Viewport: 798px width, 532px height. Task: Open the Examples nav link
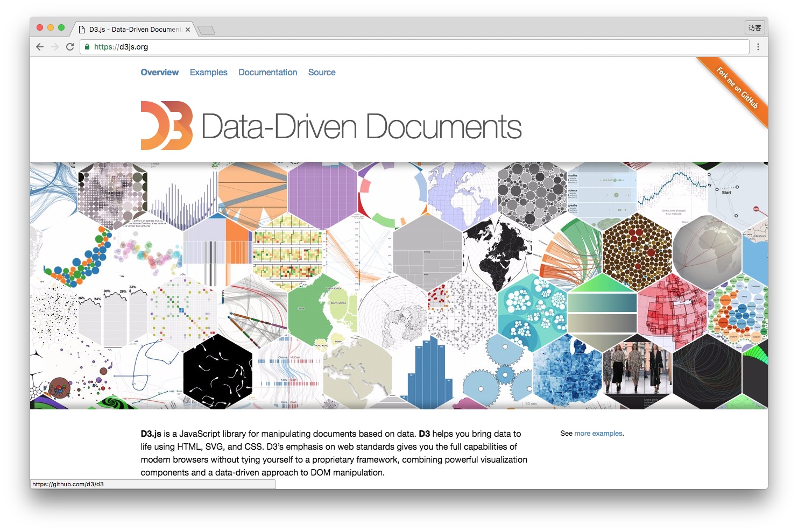point(209,72)
